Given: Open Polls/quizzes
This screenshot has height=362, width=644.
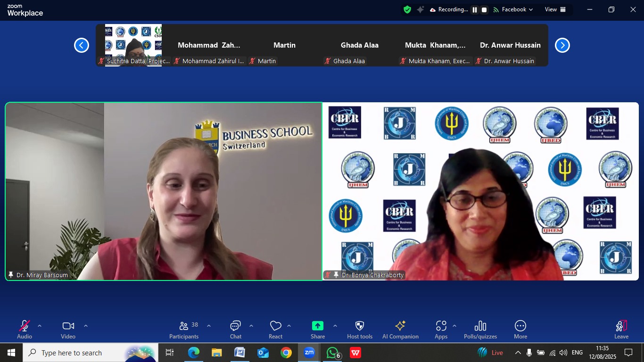Looking at the screenshot, I should pos(480,329).
